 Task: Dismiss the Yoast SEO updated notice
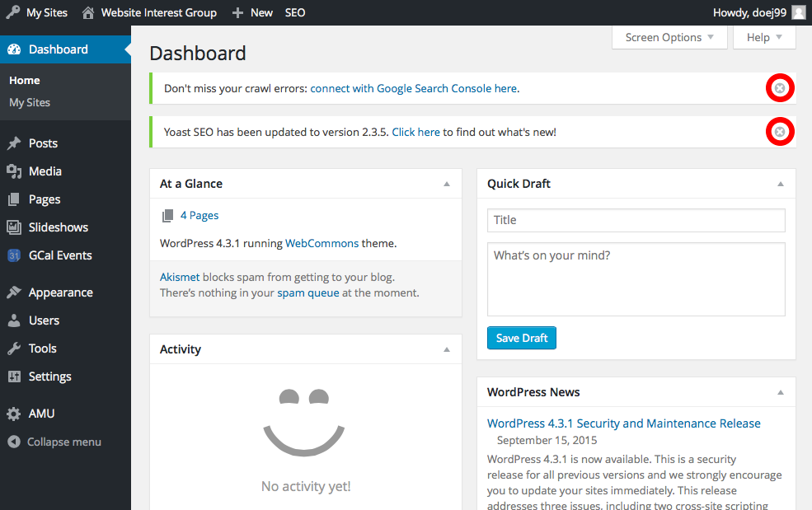[x=780, y=132]
